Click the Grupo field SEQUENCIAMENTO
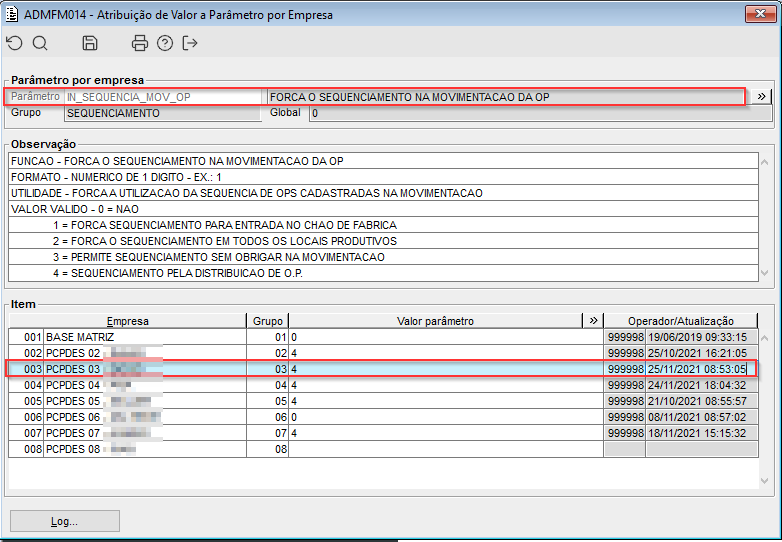The height and width of the screenshot is (542, 782). point(163,113)
